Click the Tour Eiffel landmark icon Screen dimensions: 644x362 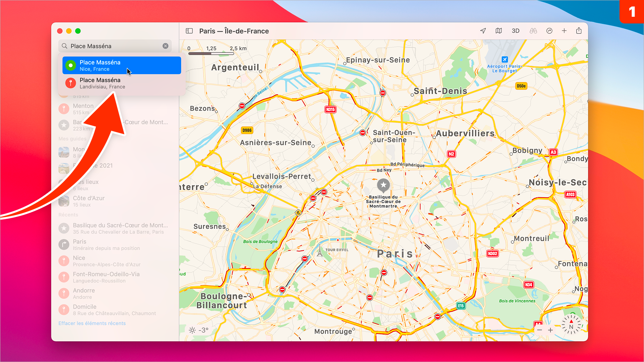320,250
